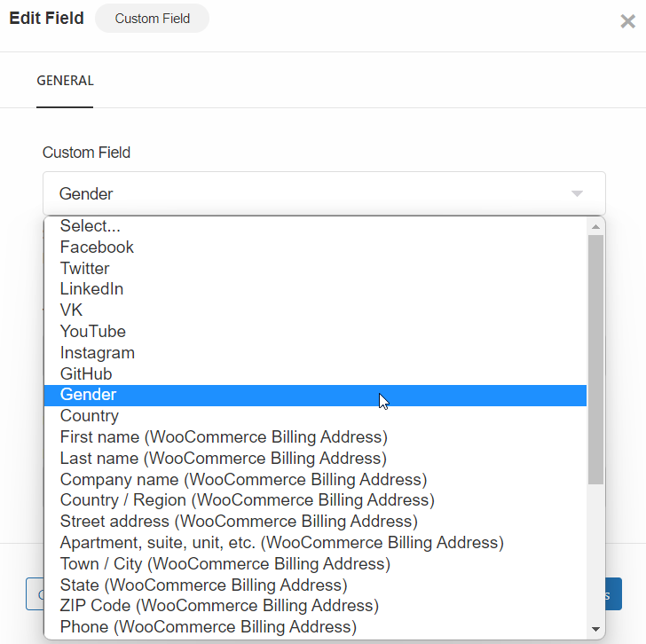
Task: Select the VK option
Action: pyautogui.click(x=315, y=310)
